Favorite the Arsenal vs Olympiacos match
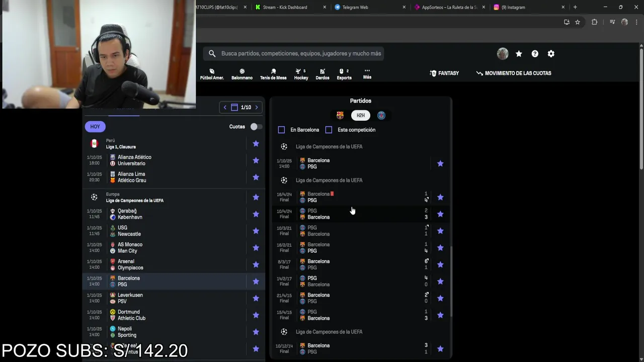 pyautogui.click(x=256, y=264)
